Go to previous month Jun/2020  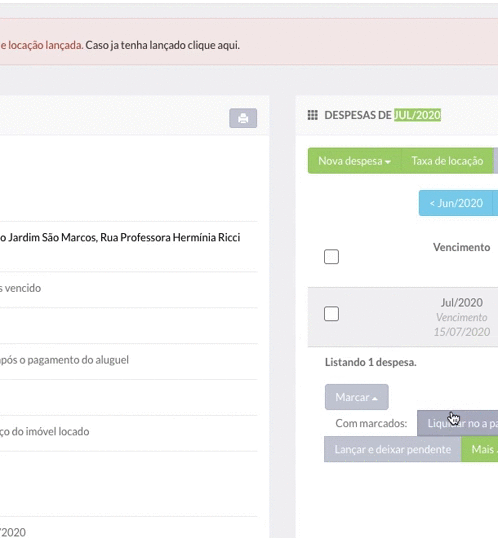(x=456, y=203)
